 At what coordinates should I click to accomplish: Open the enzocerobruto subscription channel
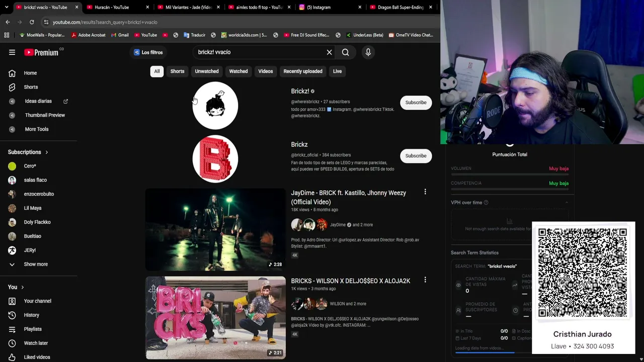[38, 194]
